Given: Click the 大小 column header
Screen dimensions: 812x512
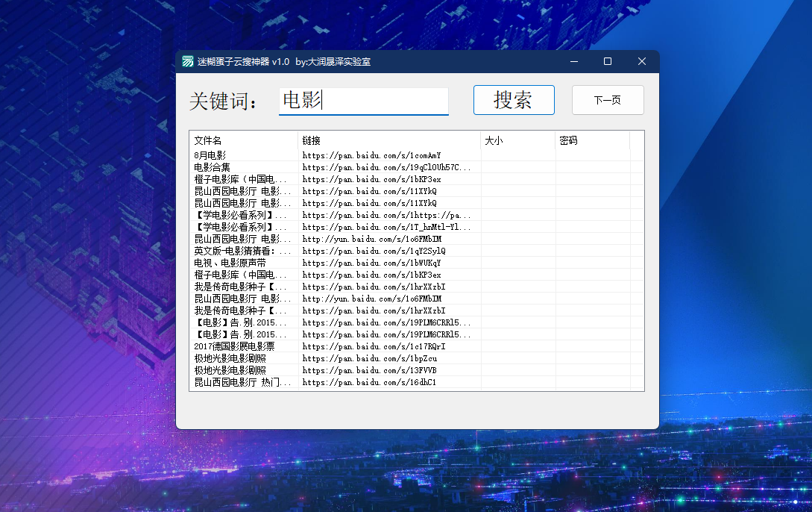Looking at the screenshot, I should click(517, 140).
